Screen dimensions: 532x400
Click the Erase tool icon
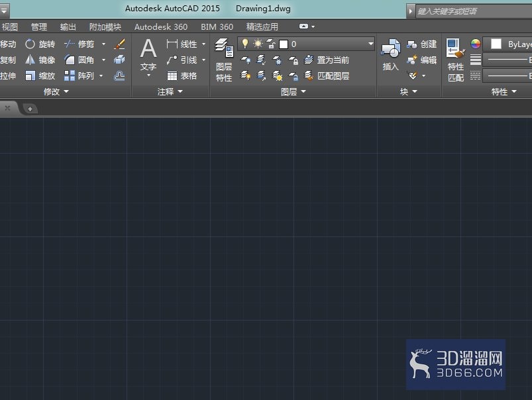pos(119,44)
